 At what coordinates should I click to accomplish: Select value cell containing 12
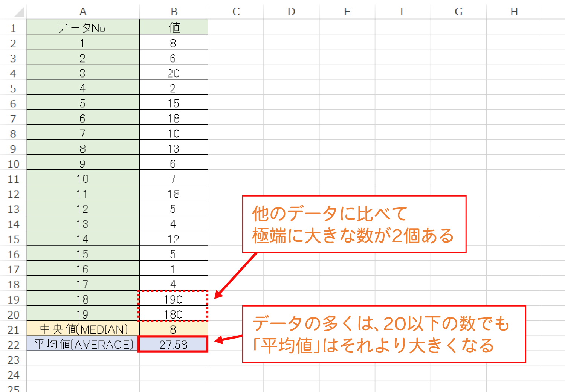tap(174, 238)
